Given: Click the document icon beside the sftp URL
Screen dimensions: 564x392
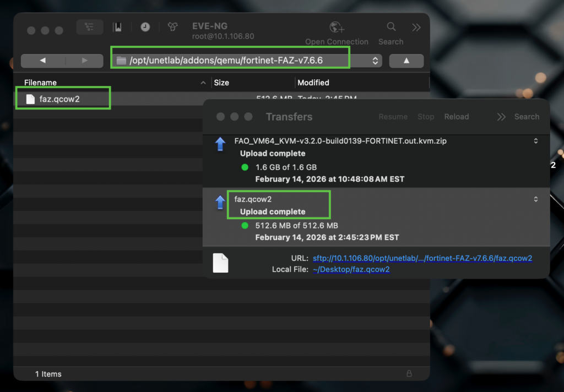Looking at the screenshot, I should [220, 263].
